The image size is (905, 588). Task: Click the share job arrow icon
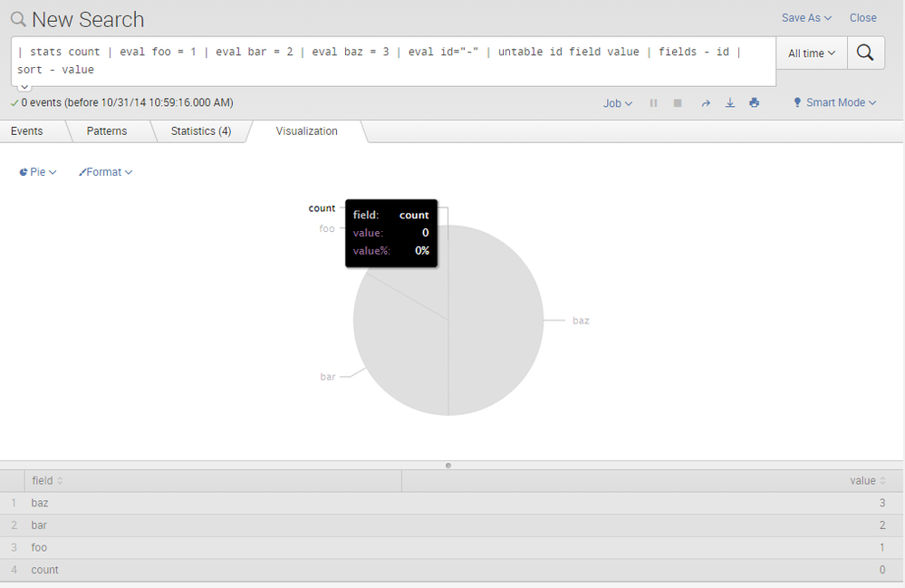706,103
